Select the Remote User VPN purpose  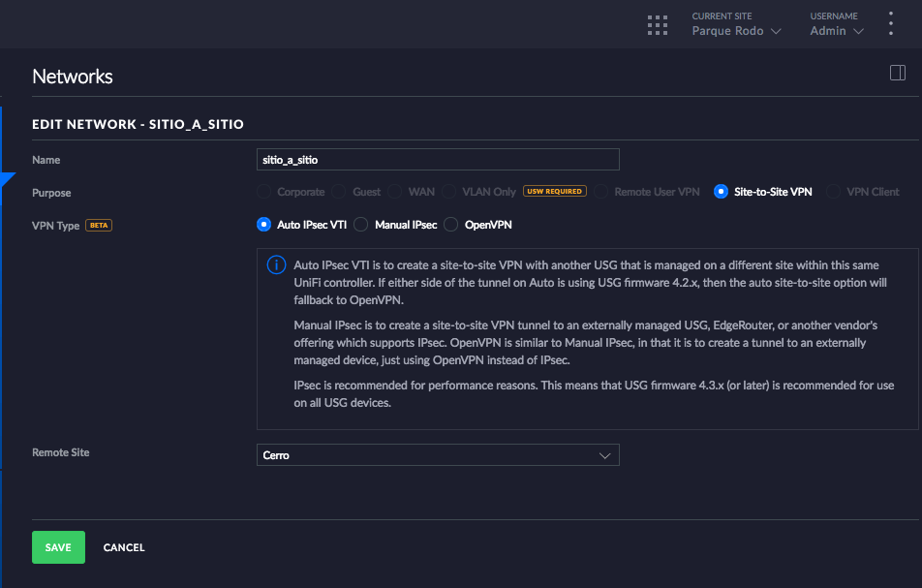(x=600, y=192)
